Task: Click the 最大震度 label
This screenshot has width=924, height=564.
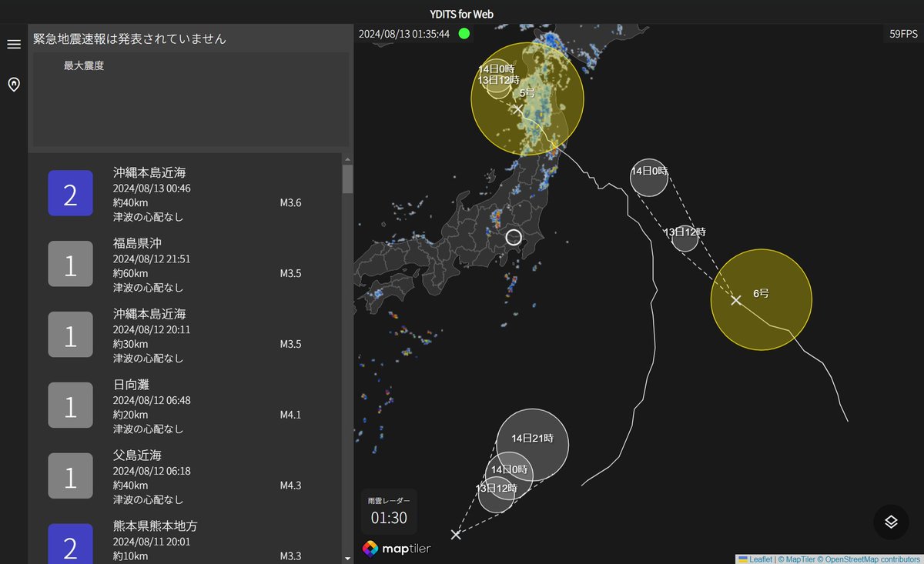Action: (84, 66)
